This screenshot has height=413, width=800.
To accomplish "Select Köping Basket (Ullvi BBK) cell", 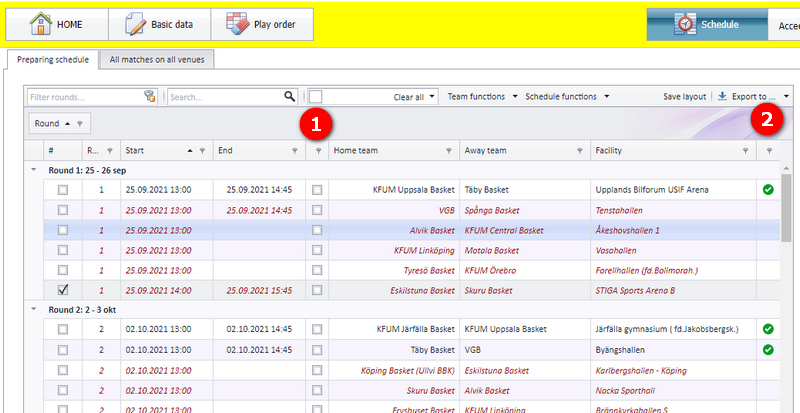I will tap(394, 371).
